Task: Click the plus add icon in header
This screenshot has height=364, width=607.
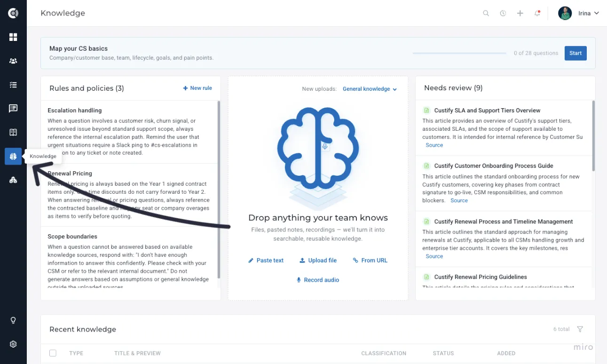Action: (x=520, y=13)
